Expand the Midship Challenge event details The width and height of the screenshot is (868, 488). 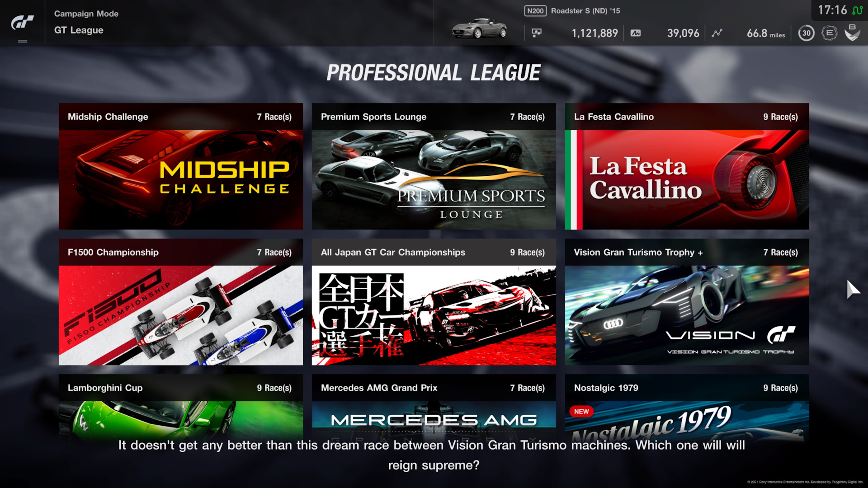[180, 166]
